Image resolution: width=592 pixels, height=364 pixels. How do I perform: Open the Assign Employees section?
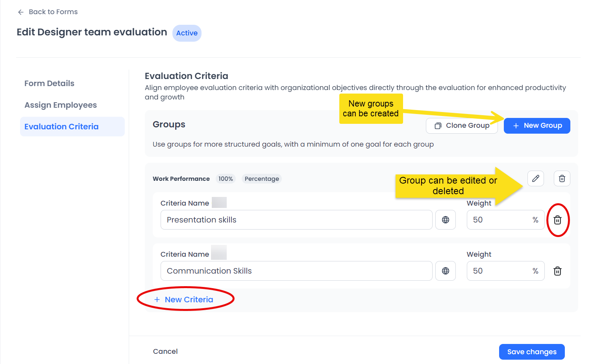coord(60,105)
